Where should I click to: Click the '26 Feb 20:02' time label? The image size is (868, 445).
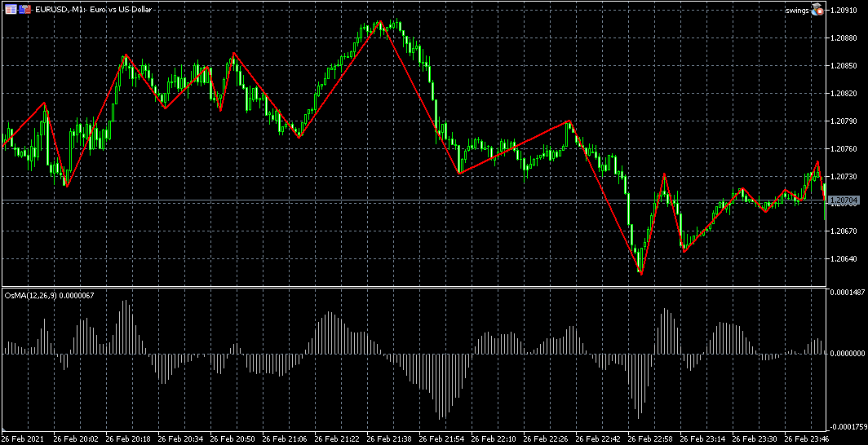(x=75, y=439)
